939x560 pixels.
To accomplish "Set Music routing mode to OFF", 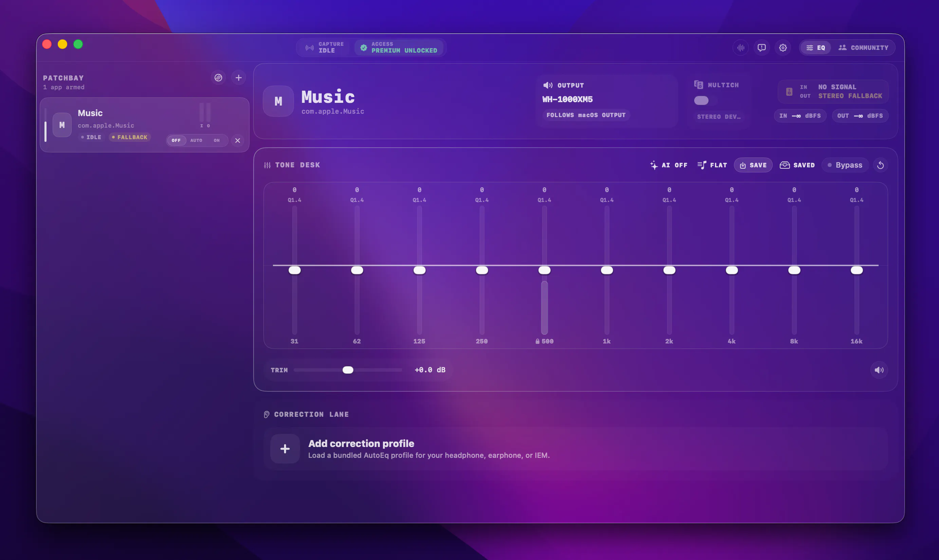I will tap(176, 141).
